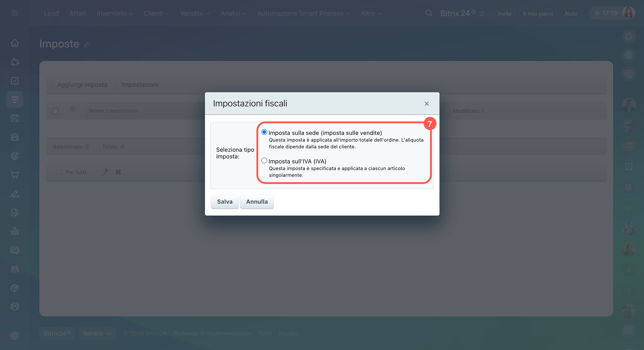Open the settings gear in sidebar bottom
This screenshot has width=644, height=350.
click(x=15, y=335)
